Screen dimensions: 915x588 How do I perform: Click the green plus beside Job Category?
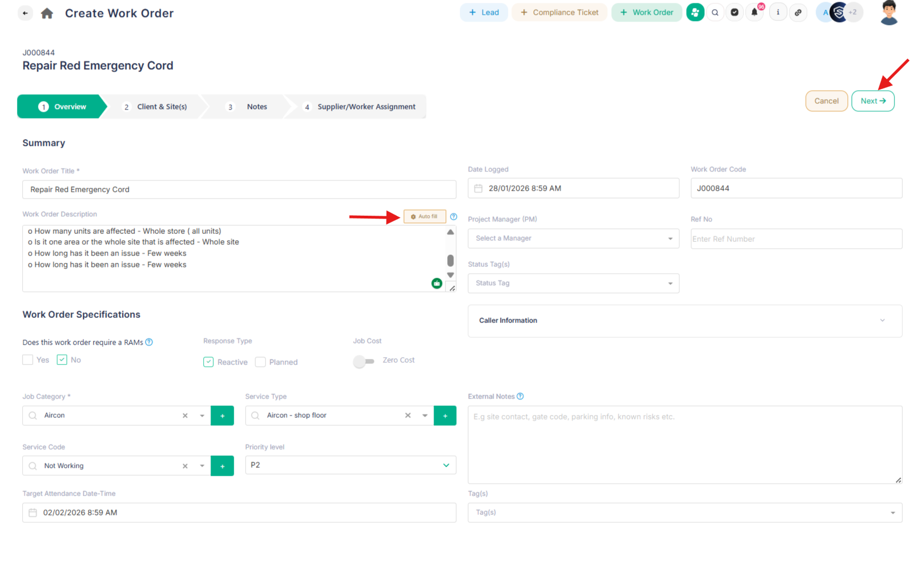(222, 416)
